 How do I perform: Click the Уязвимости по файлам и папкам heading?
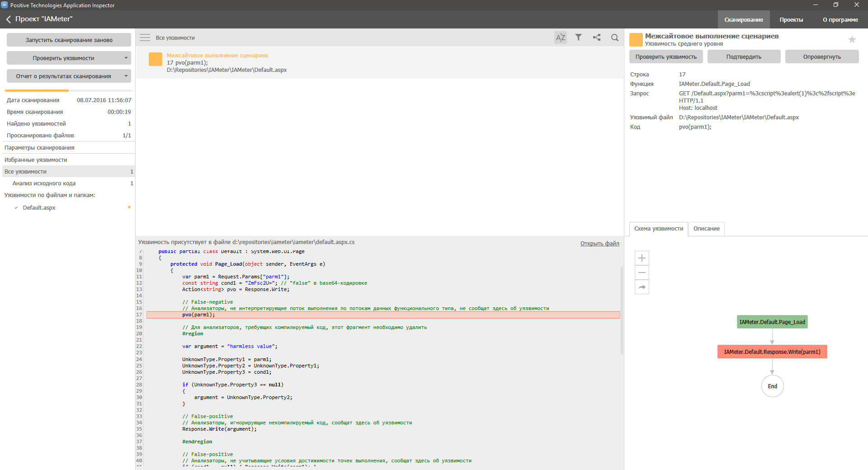tap(50, 195)
